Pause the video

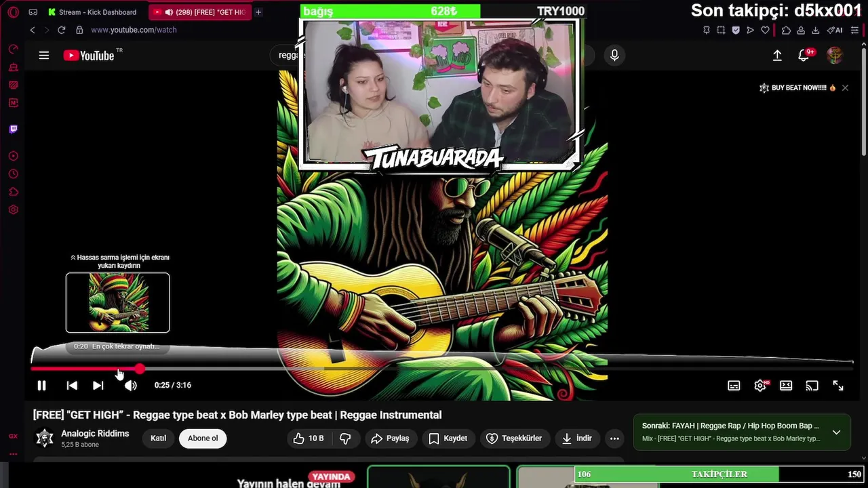click(x=41, y=385)
